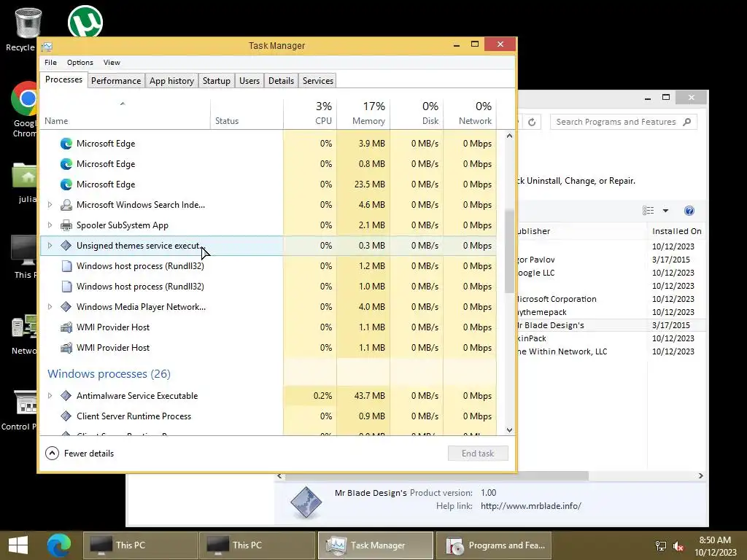Image resolution: width=747 pixels, height=560 pixels.
Task: Open the View menu in Task Manager
Action: [x=112, y=63]
